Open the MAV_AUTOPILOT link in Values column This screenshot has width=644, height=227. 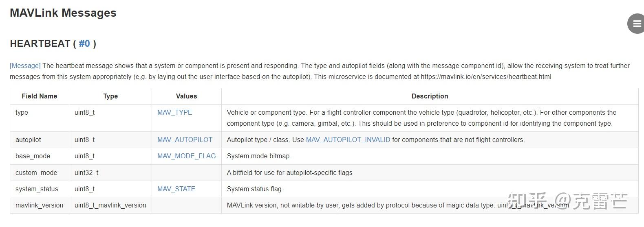[x=185, y=140]
